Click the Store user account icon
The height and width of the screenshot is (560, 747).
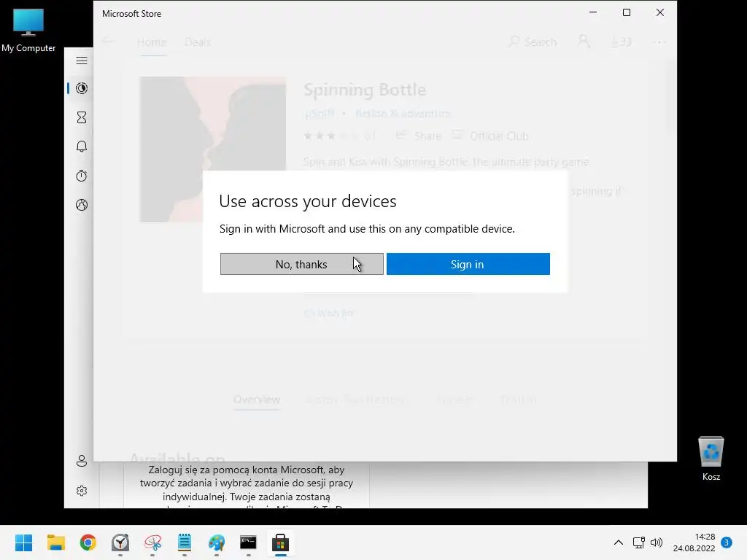point(584,42)
